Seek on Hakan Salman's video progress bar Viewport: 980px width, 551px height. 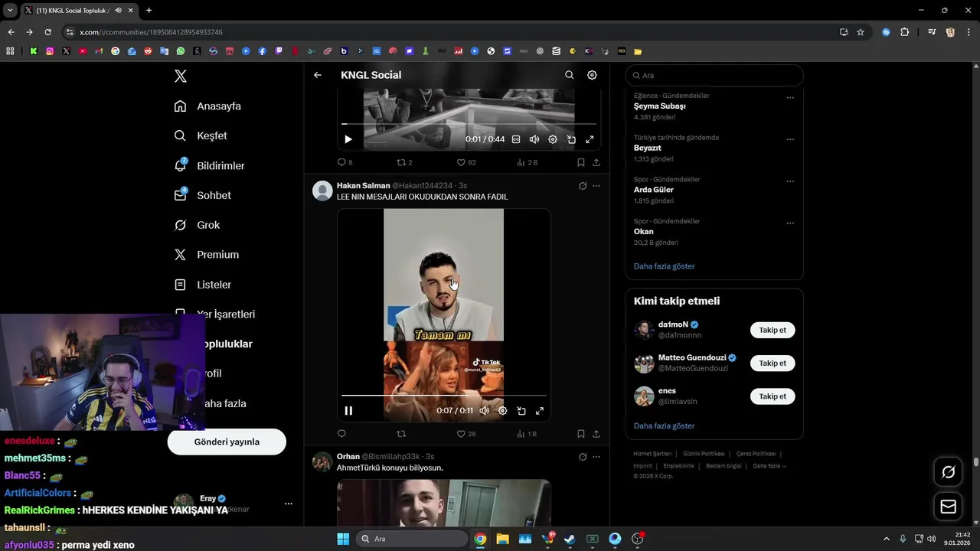tap(444, 396)
